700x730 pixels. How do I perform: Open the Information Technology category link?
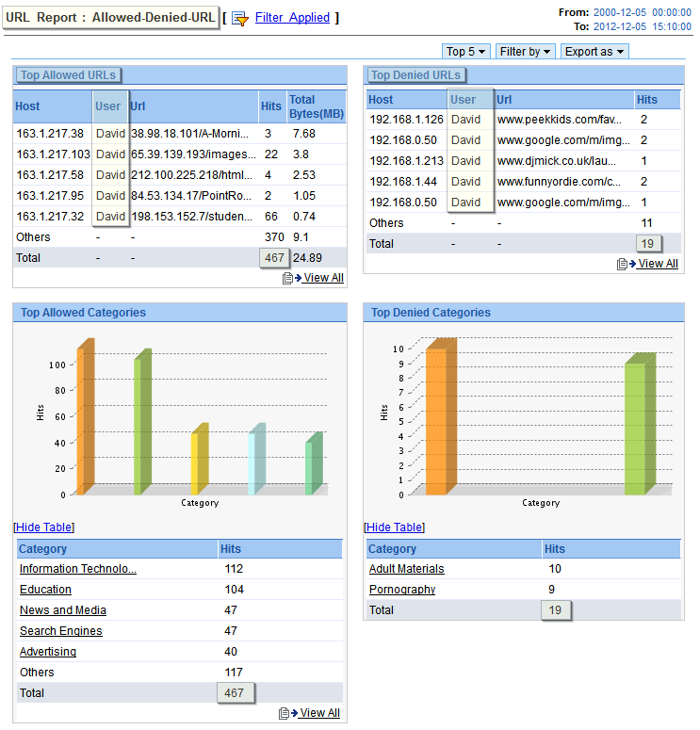point(78,569)
